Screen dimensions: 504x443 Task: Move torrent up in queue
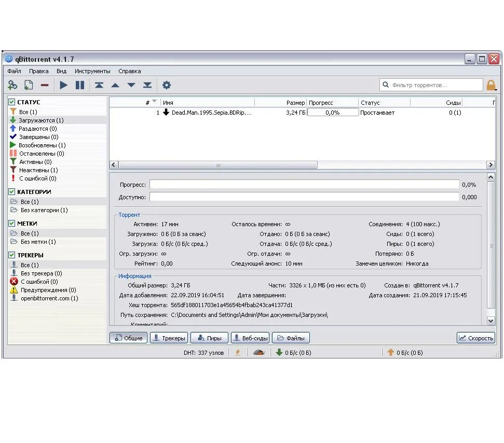pos(115,85)
